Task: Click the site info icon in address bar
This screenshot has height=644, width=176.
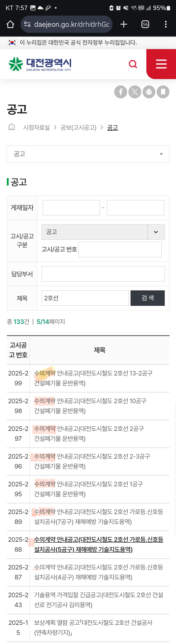Action: 27,24
